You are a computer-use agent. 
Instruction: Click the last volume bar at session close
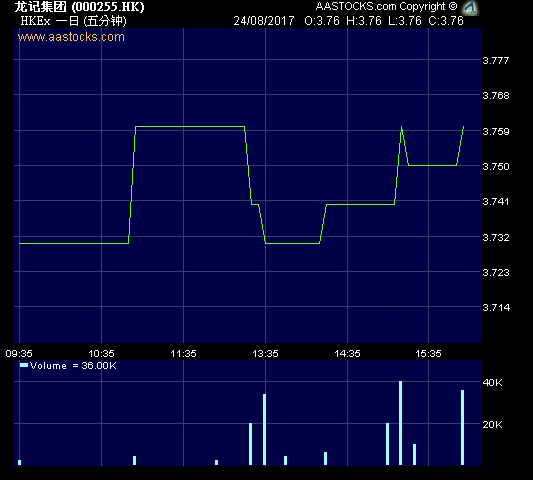click(x=462, y=427)
